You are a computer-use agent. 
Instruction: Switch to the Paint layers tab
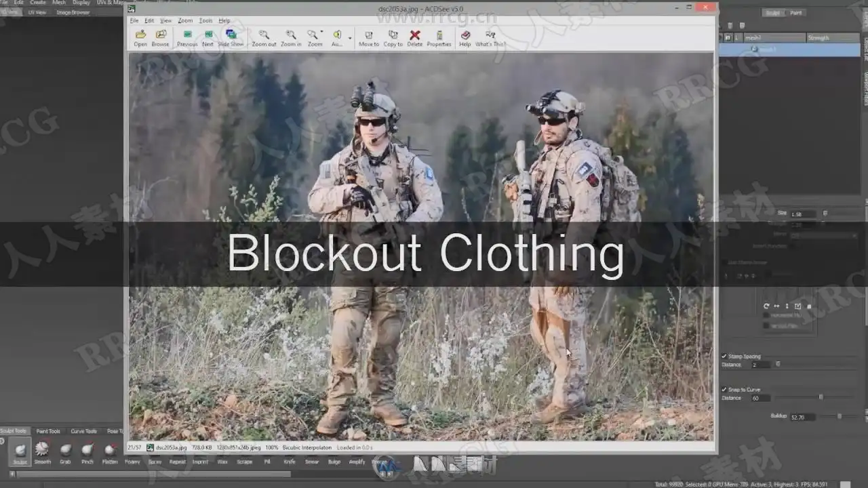[795, 12]
